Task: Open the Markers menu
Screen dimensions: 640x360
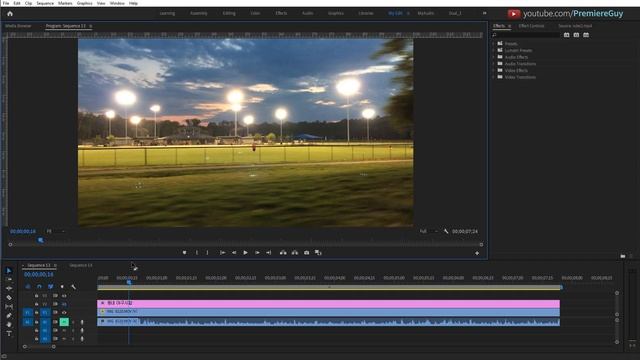Action: 65,3
